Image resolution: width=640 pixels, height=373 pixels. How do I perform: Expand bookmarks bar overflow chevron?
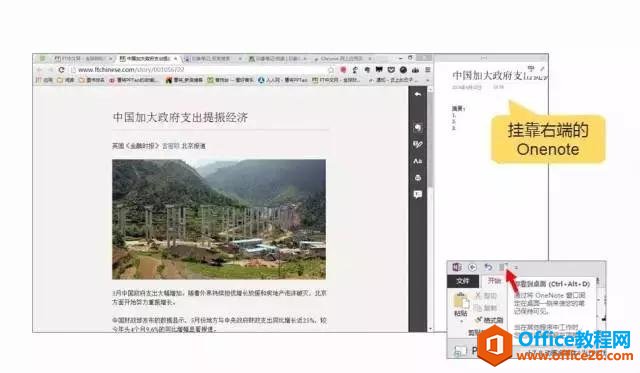click(x=428, y=80)
